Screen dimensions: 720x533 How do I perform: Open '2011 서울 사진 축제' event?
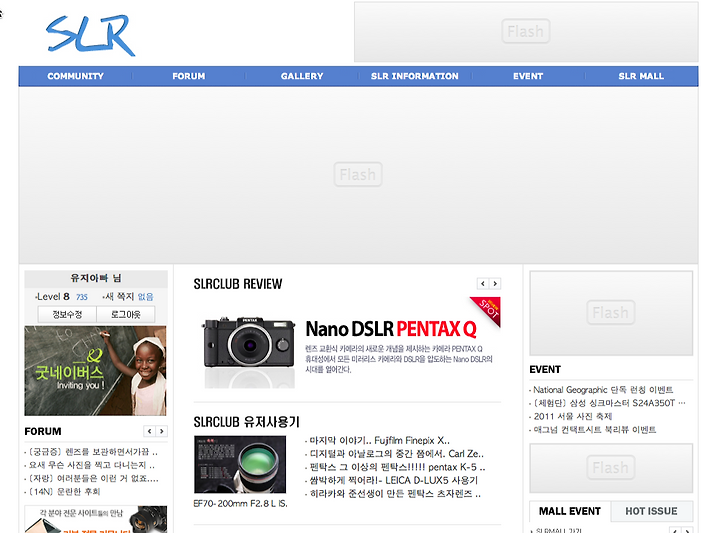[571, 417]
